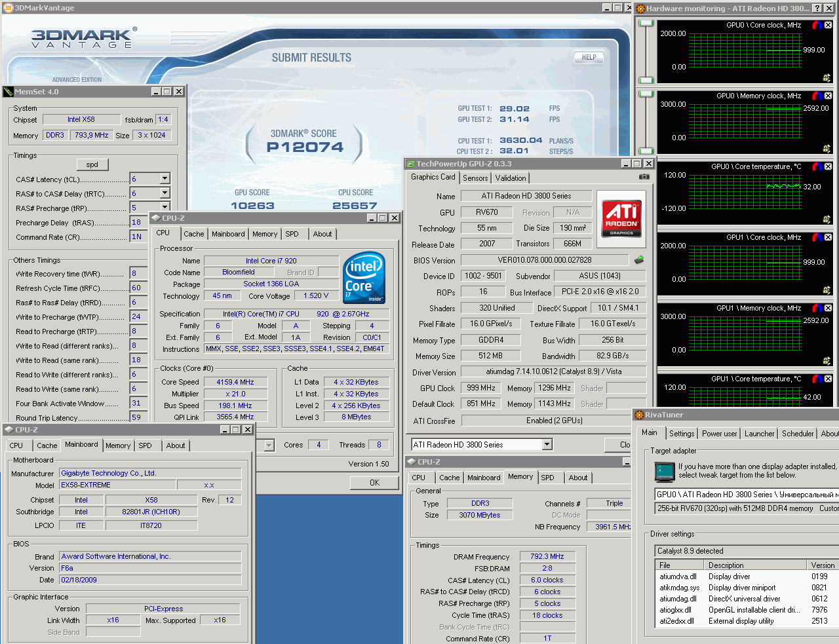The width and height of the screenshot is (839, 644).
Task: Open the RAS# Precharge (tRP) dropdown in MemSet
Action: pyautogui.click(x=165, y=208)
